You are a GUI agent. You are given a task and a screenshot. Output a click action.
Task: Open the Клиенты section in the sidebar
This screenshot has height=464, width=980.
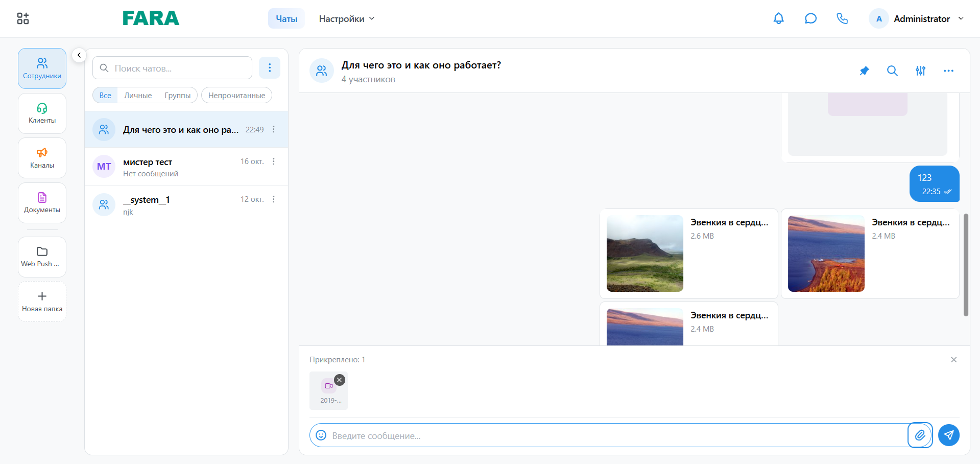(x=42, y=113)
